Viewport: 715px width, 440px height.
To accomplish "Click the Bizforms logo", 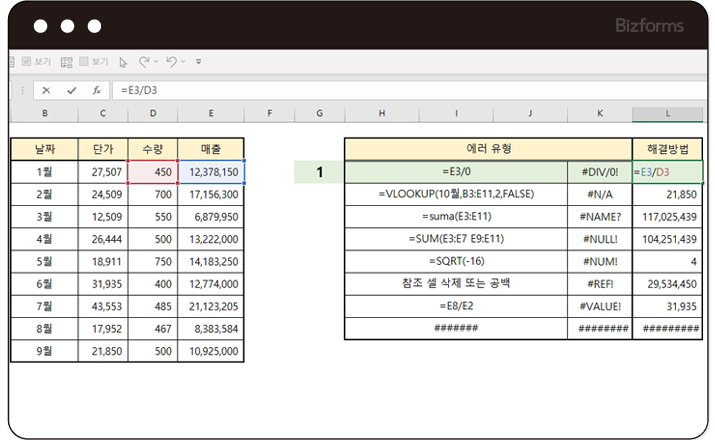I will pos(652,26).
